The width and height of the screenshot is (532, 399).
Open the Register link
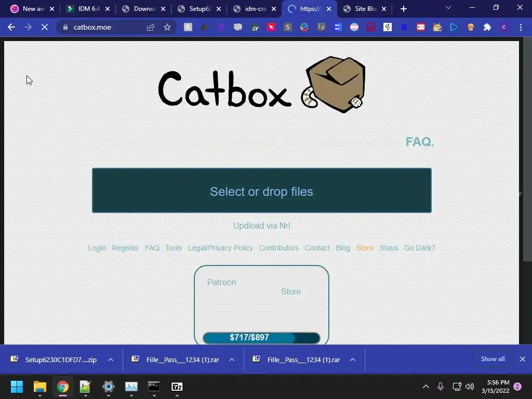click(126, 248)
